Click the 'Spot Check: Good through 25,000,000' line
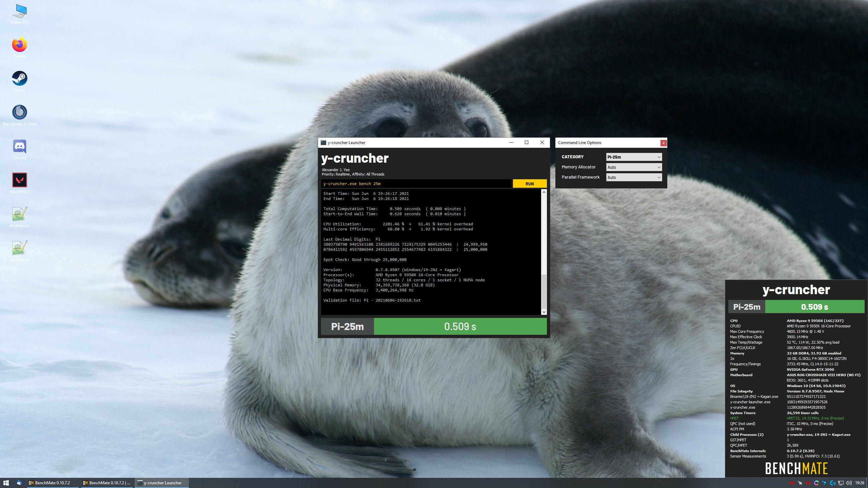Image resolution: width=868 pixels, height=488 pixels. click(365, 260)
